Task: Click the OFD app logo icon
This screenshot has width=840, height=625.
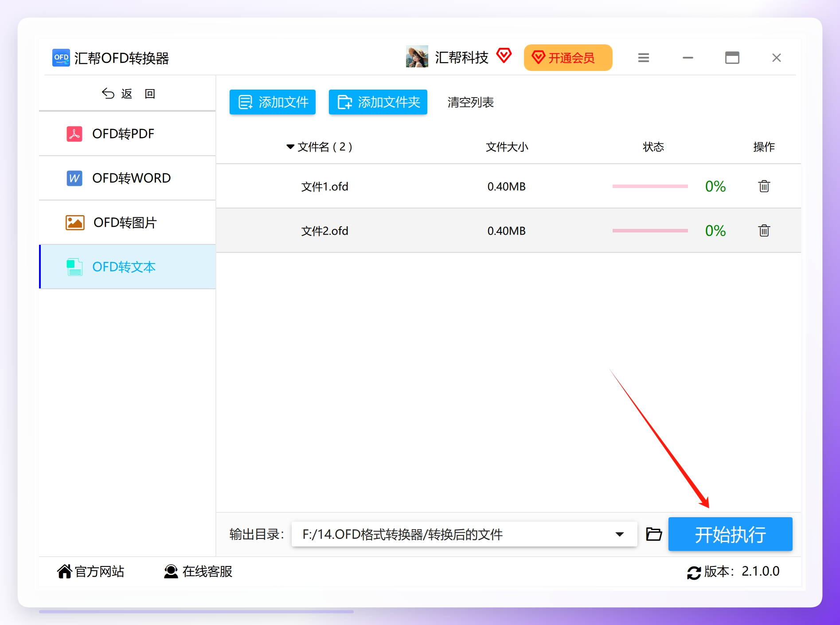Action: point(61,58)
